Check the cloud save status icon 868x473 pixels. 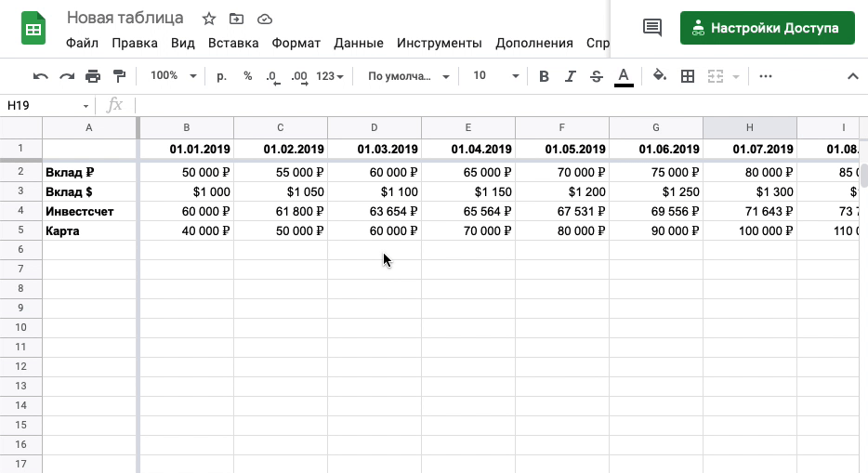click(265, 20)
